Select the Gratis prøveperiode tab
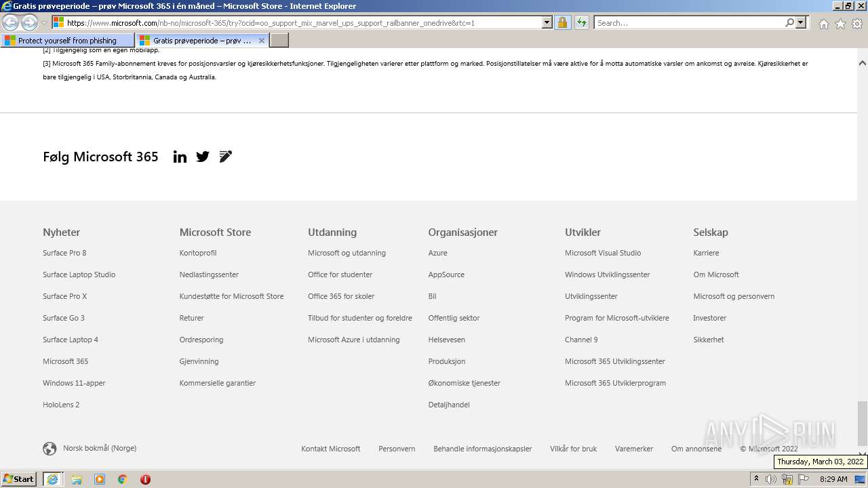 [x=201, y=41]
